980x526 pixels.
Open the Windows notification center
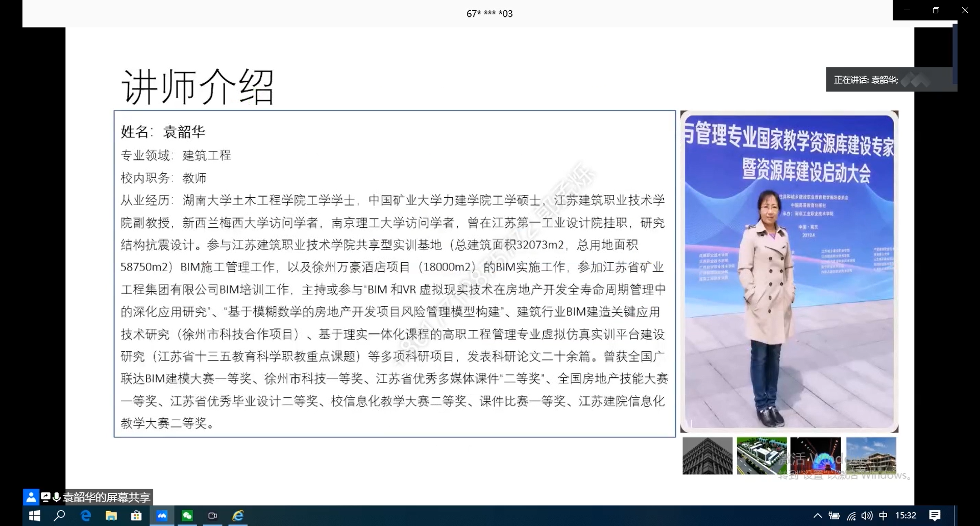pos(935,516)
